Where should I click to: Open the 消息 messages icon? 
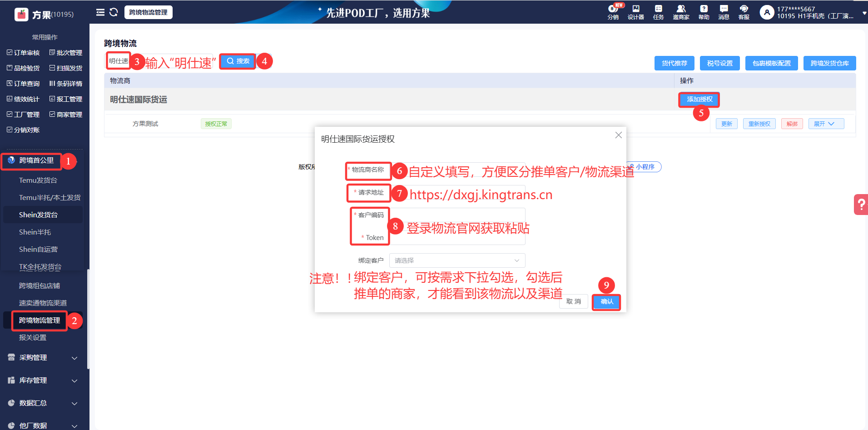pyautogui.click(x=724, y=12)
